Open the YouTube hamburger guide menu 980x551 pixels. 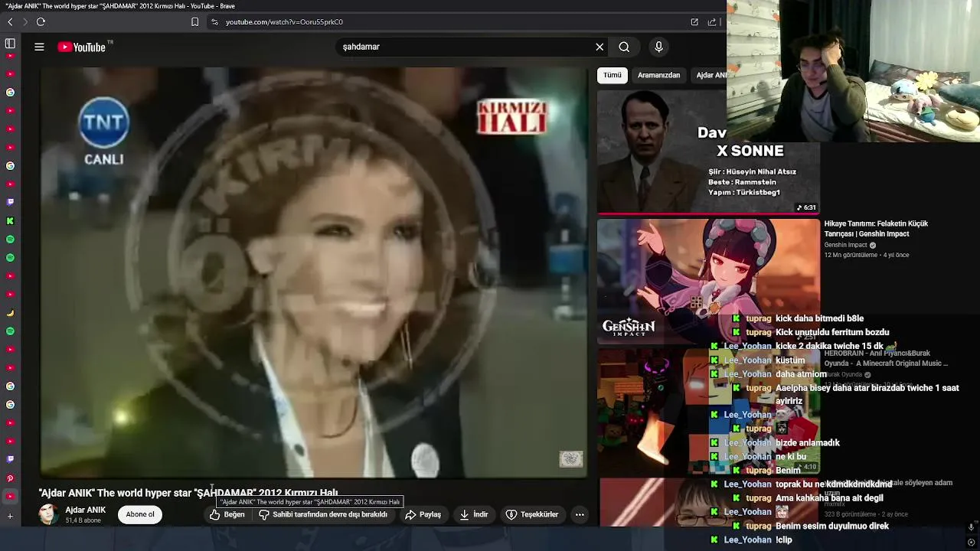pyautogui.click(x=39, y=47)
